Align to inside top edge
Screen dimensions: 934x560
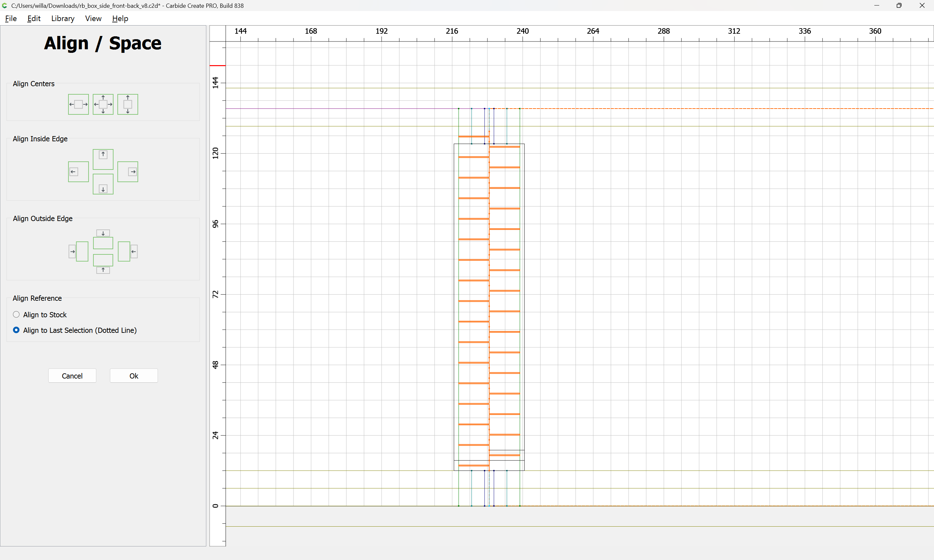[x=103, y=159]
